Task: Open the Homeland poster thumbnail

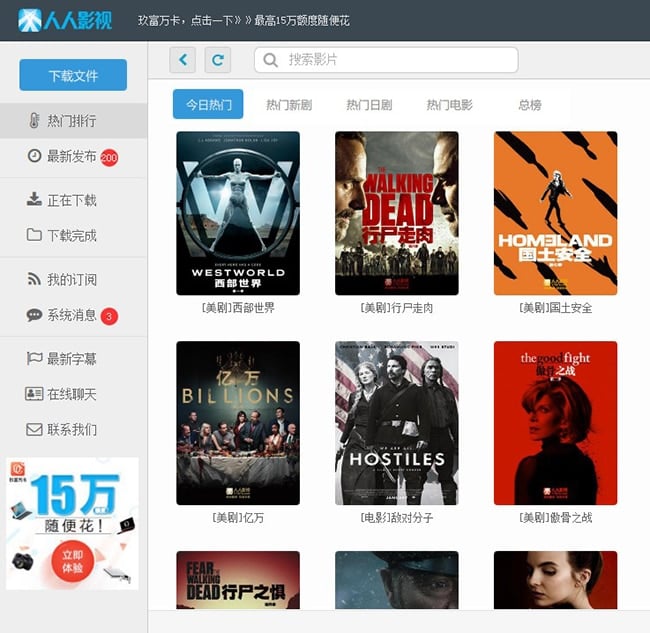Action: (x=555, y=213)
